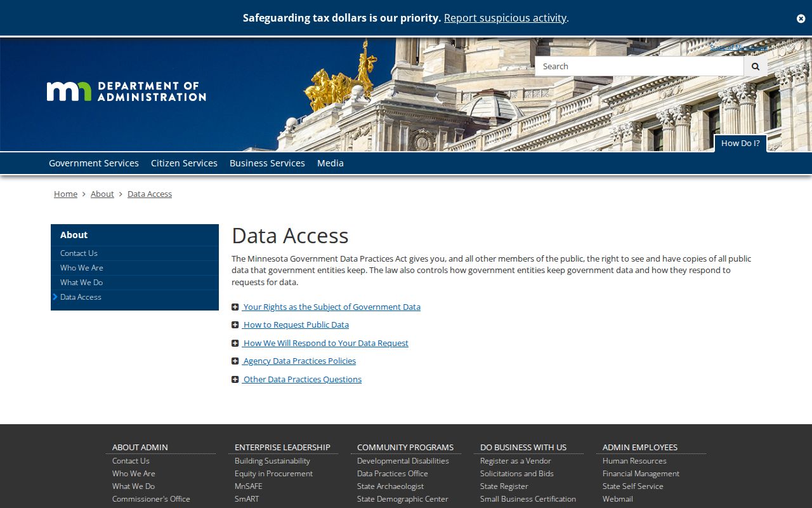
Task: Go to About breadcrumb
Action: click(x=102, y=194)
